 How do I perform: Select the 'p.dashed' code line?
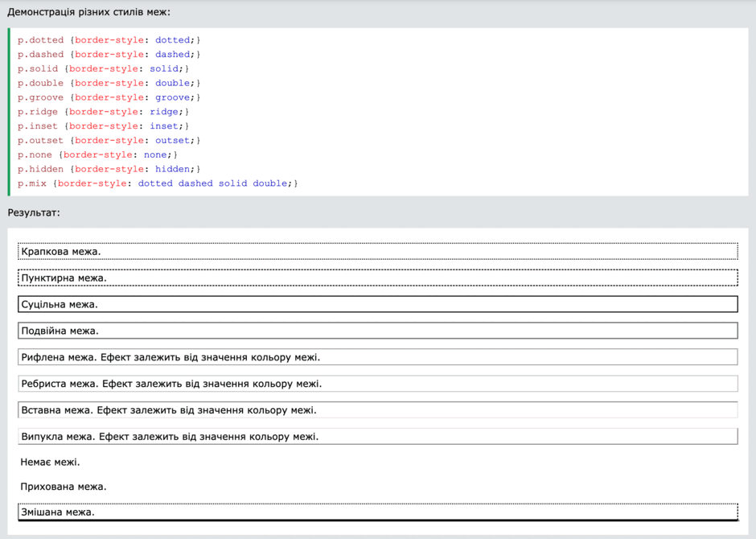click(109, 55)
